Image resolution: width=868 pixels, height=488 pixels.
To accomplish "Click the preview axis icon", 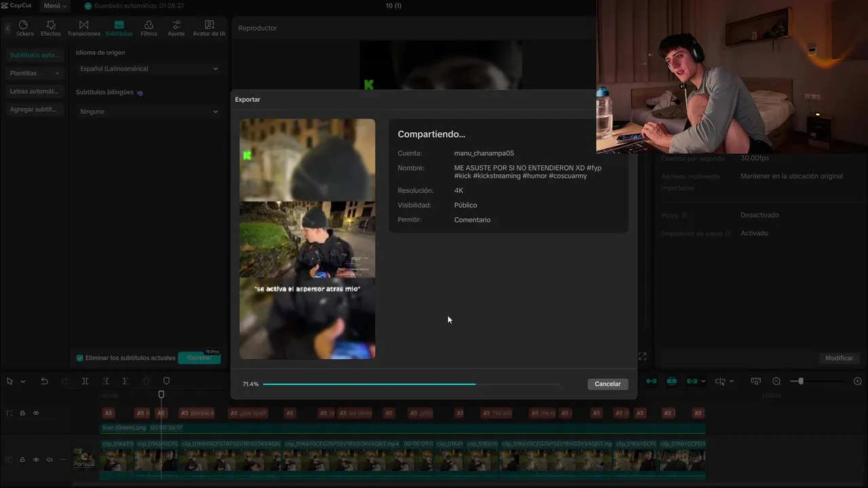I will click(x=720, y=382).
